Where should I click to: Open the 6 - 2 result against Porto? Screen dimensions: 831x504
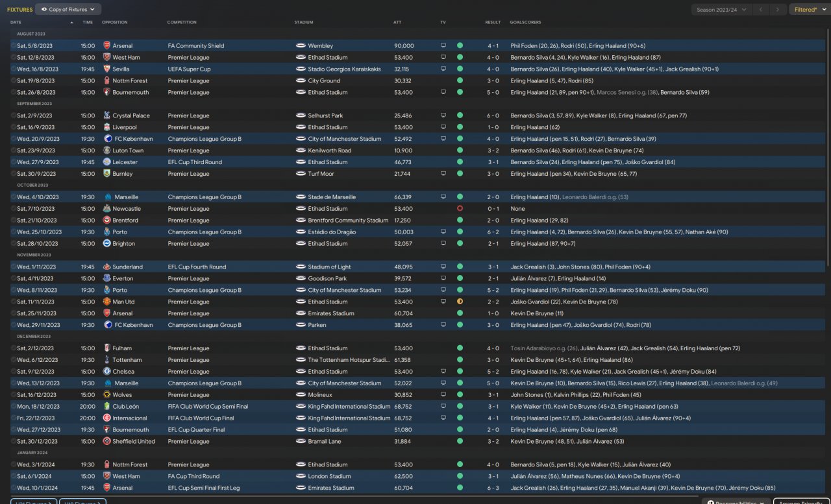pos(493,232)
